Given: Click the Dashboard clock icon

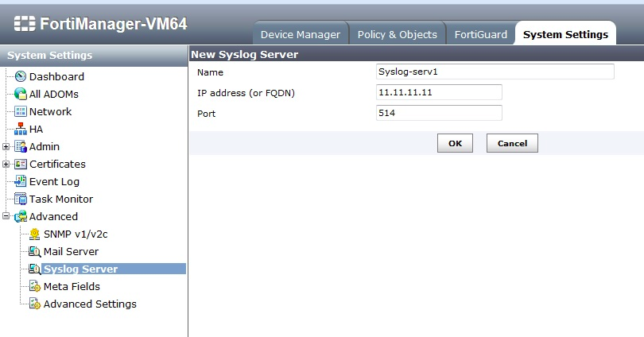Looking at the screenshot, I should [x=21, y=76].
